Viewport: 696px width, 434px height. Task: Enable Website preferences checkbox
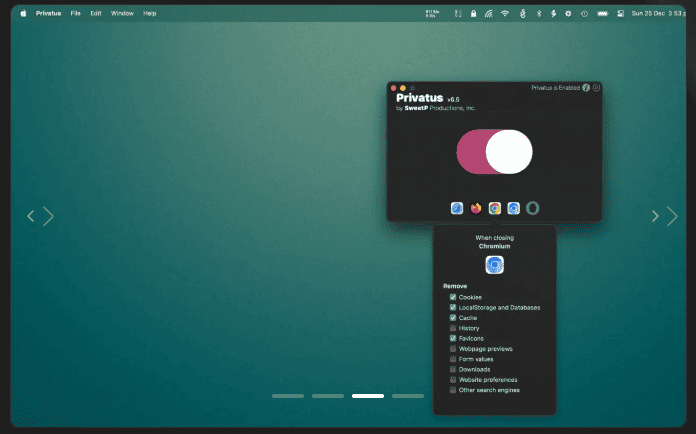click(x=453, y=380)
